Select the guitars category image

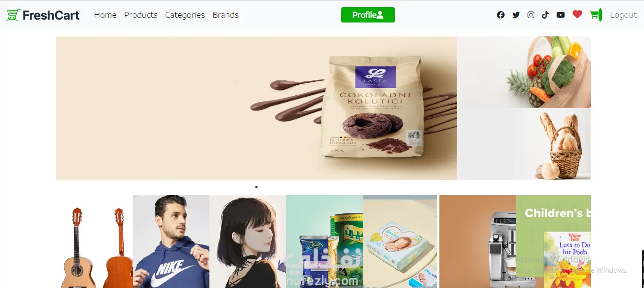94,242
